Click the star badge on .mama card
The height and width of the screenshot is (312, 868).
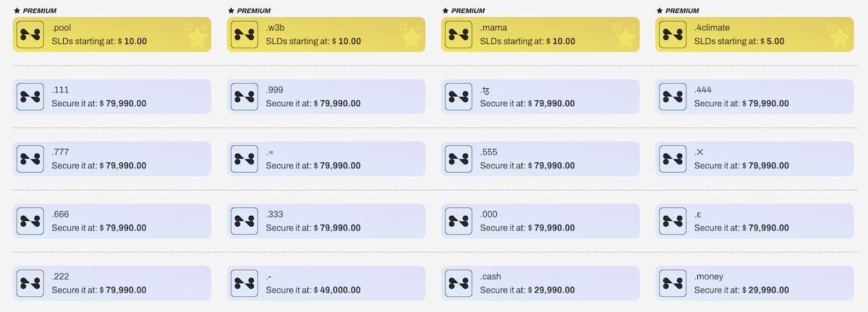[x=624, y=34]
